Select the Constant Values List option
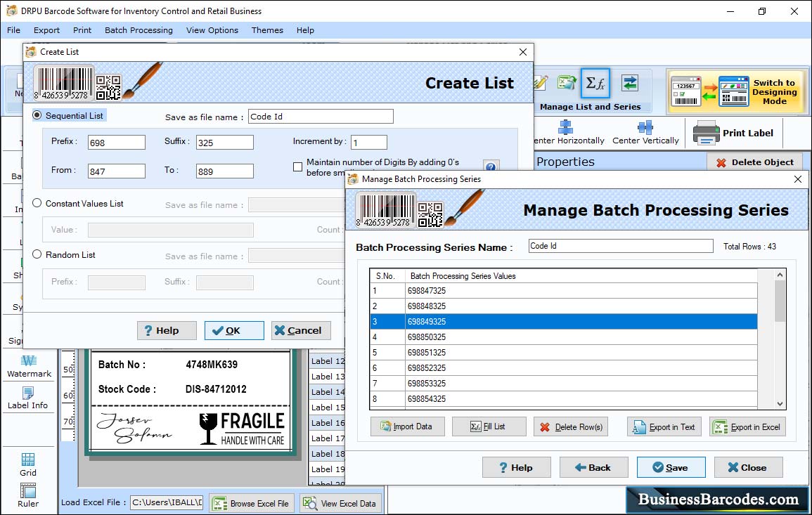The image size is (812, 515). pos(37,204)
